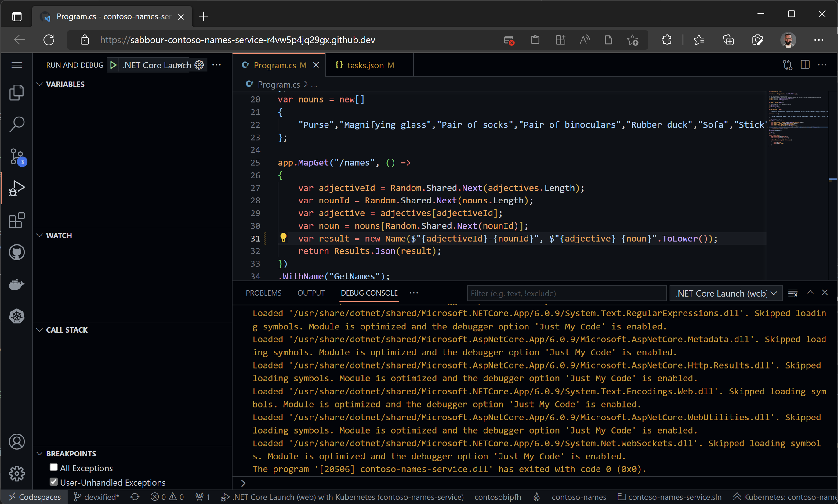
Task: Open the GitHub panel in activity bar
Action: (x=16, y=252)
